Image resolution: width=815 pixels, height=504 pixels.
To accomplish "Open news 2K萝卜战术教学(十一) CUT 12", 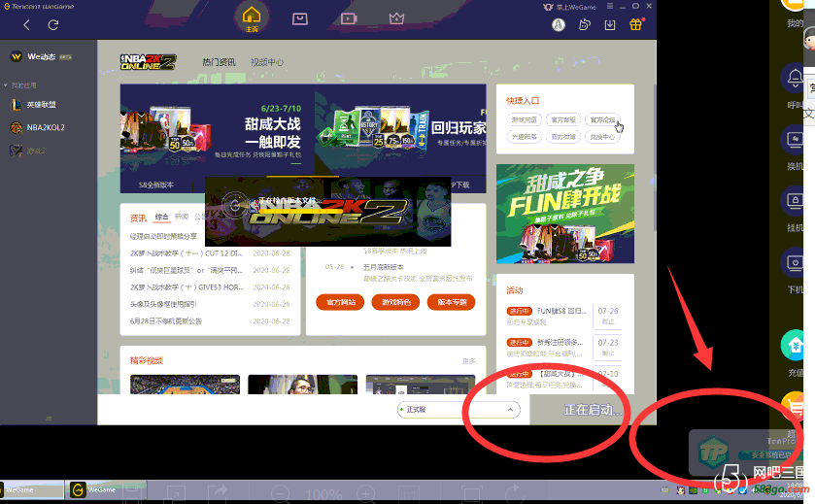I will (187, 253).
